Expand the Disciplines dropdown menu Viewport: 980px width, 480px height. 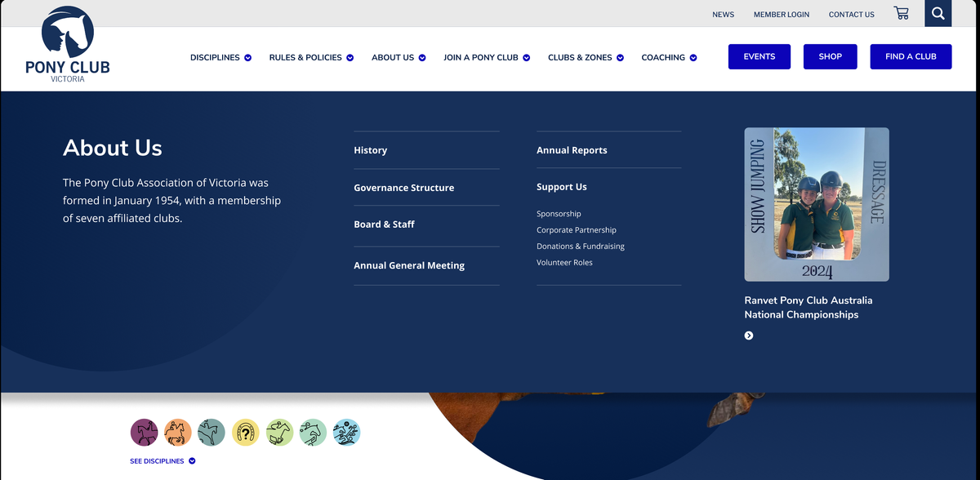[x=220, y=57]
